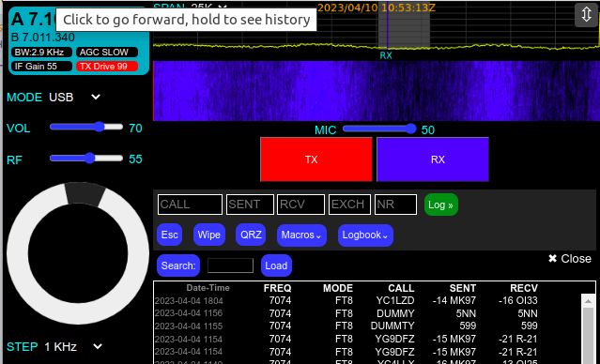Click the tuning dial knob
600x364 pixels.
click(78, 253)
